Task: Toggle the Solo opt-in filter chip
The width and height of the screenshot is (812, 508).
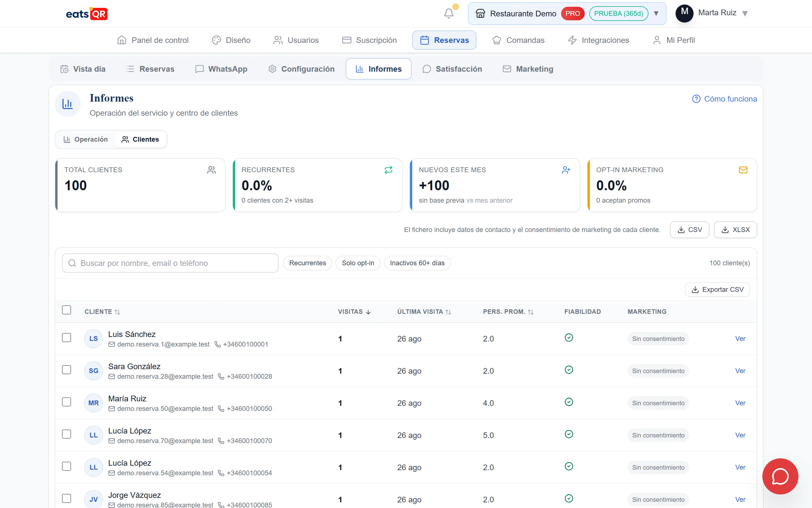Action: tap(358, 263)
